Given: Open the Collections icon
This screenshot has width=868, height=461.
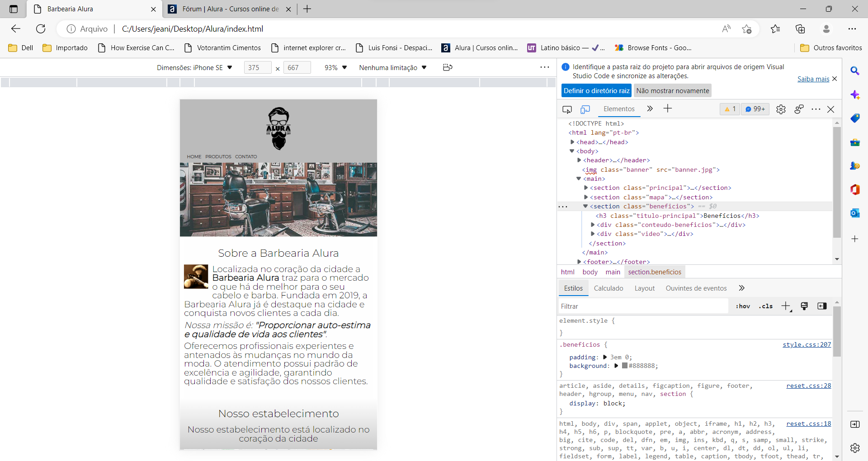Looking at the screenshot, I should click(800, 29).
